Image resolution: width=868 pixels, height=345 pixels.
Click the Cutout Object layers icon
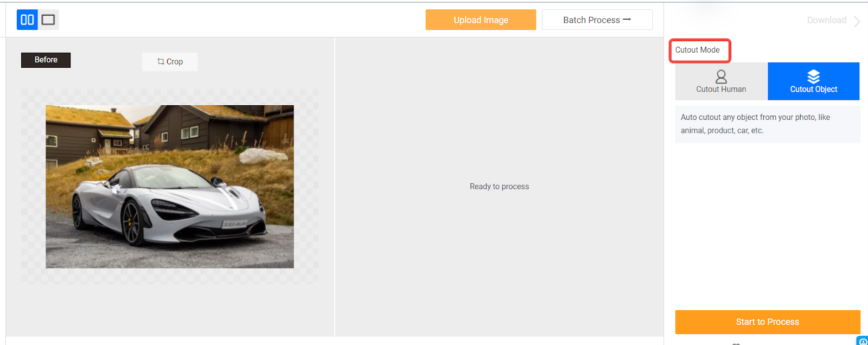813,76
